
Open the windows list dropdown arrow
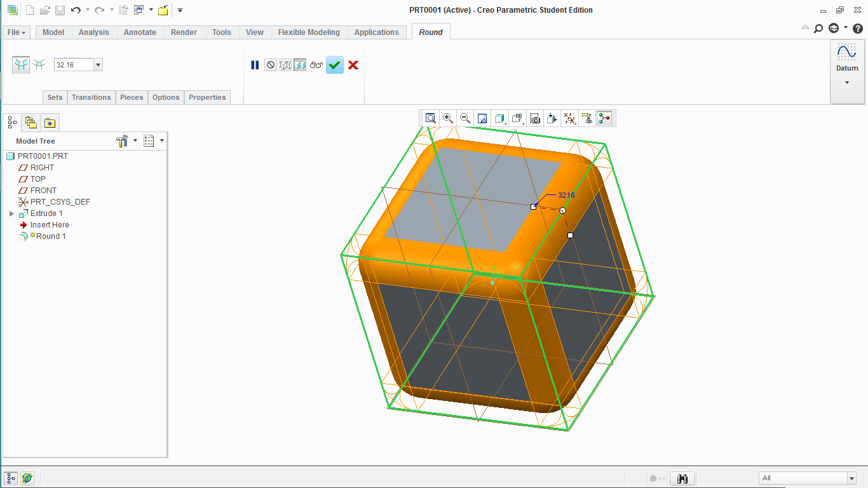pyautogui.click(x=151, y=10)
